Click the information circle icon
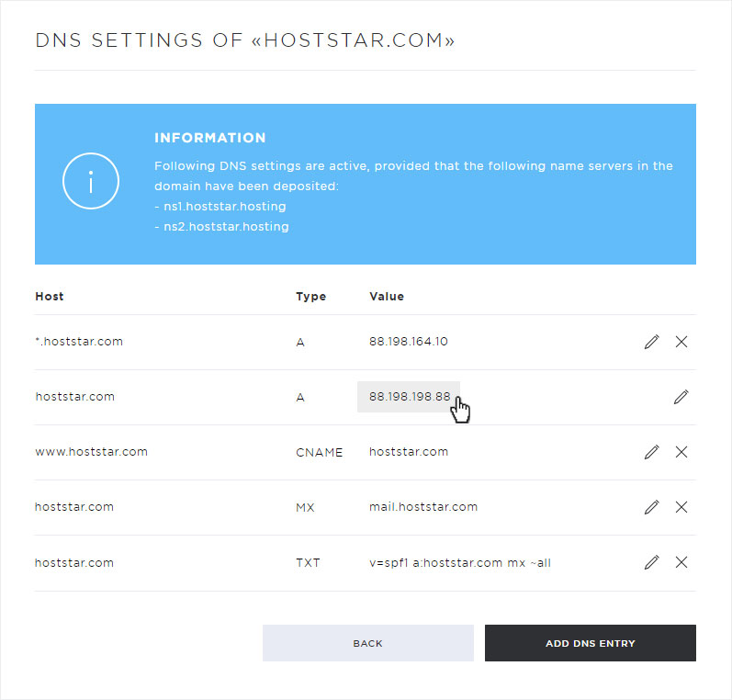 point(91,181)
